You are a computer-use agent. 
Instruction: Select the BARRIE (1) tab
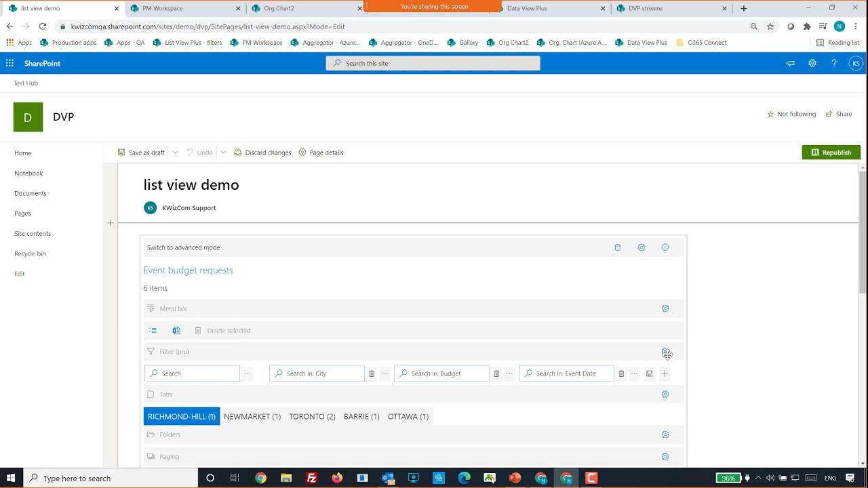361,416
